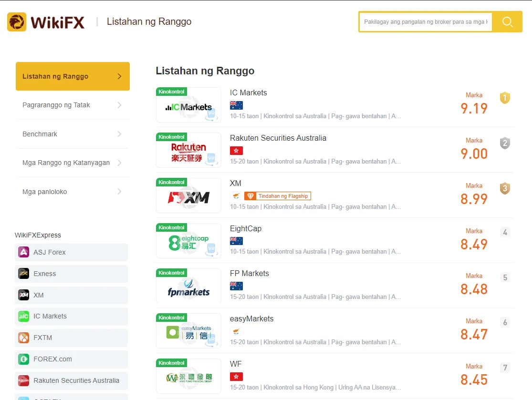
Task: Open the easyMarkets broker title
Action: point(252,318)
